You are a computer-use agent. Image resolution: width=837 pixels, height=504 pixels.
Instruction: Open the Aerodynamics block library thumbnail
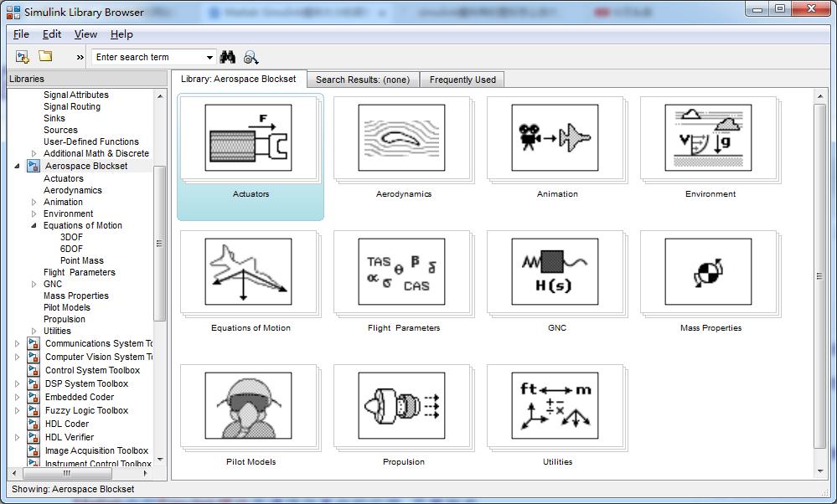403,137
